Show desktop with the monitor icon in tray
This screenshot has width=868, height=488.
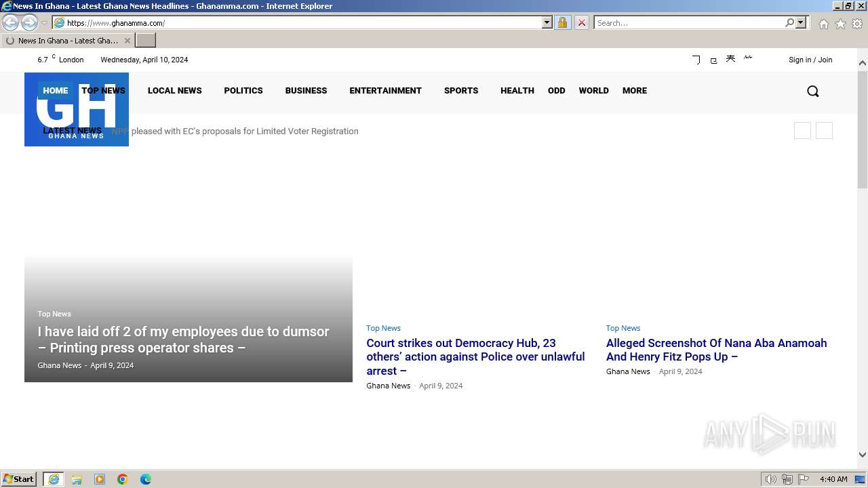click(x=860, y=479)
